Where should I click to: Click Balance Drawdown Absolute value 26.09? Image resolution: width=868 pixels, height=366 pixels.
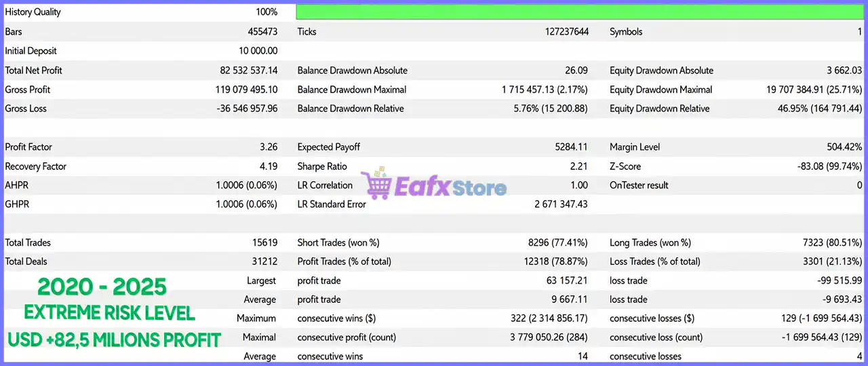(576, 71)
